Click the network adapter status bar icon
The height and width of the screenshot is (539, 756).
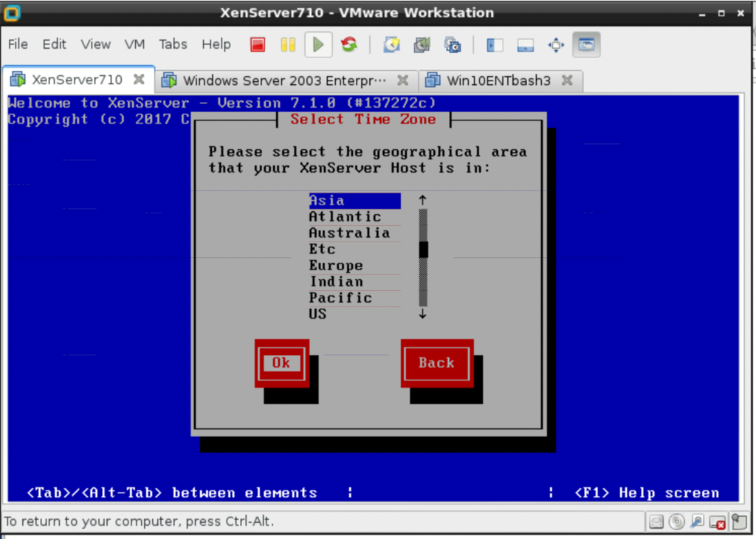(697, 521)
